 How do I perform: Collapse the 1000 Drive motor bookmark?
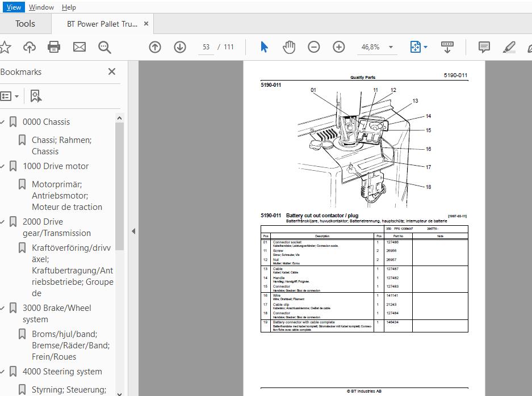coord(2,166)
